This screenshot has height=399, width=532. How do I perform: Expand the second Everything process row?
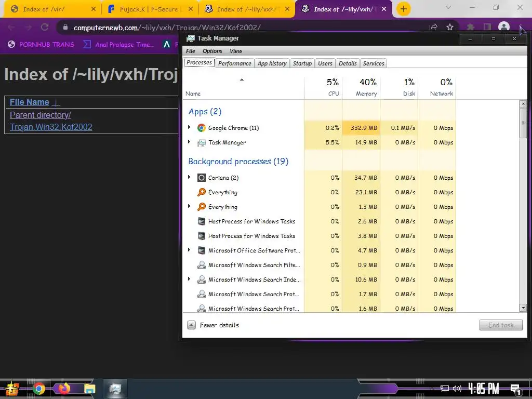tap(189, 206)
